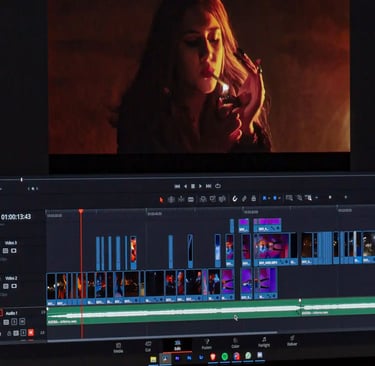Open the yellow file explorer taskbar icon
This screenshot has width=375, height=366.
click(x=153, y=359)
